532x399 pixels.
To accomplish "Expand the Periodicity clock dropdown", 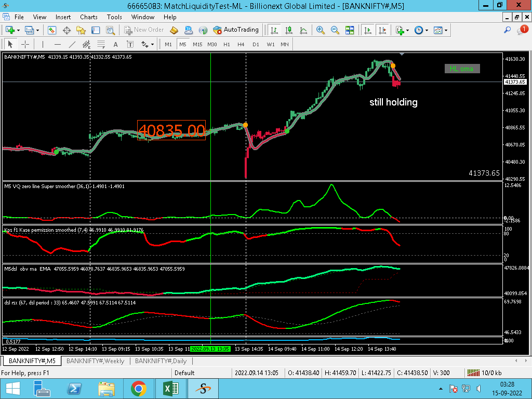I will click(x=427, y=30).
